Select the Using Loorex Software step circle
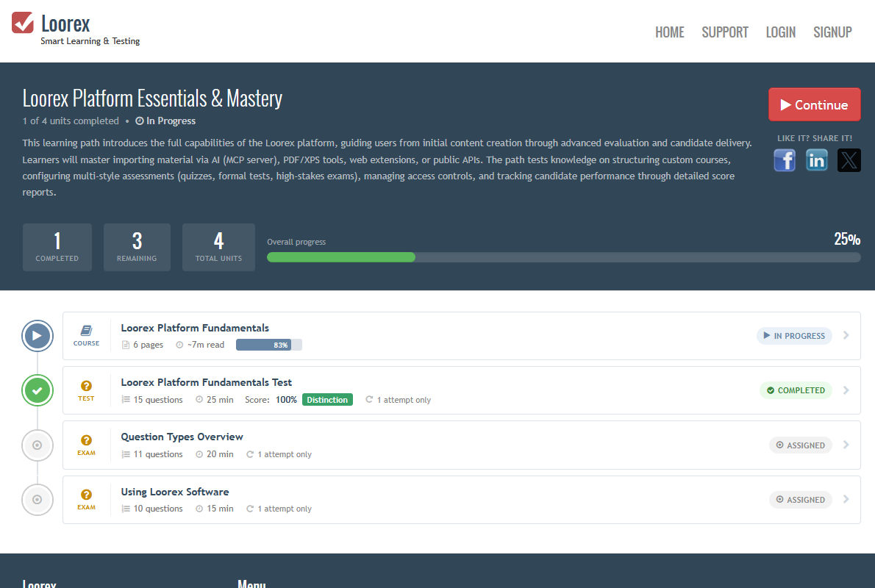This screenshot has width=875, height=588. (37, 500)
